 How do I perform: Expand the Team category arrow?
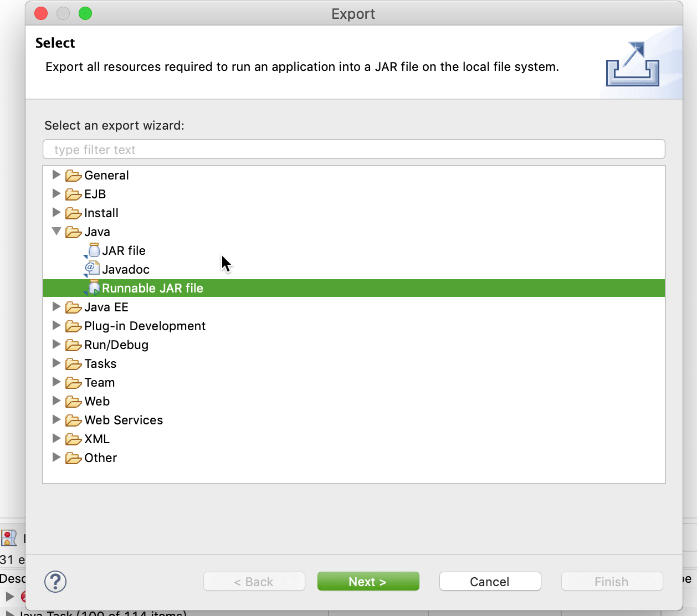pyautogui.click(x=56, y=382)
